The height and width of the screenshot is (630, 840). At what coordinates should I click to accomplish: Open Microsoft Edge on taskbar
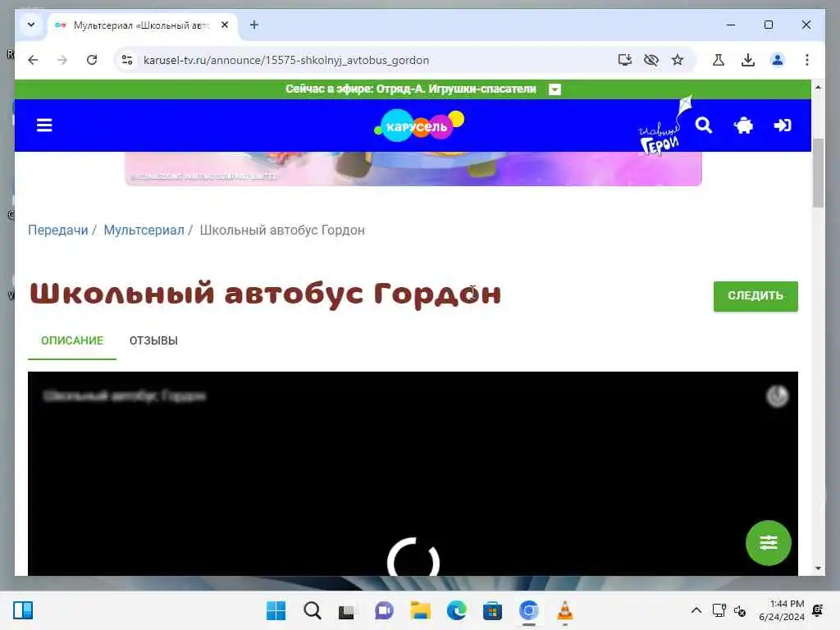[x=456, y=610]
